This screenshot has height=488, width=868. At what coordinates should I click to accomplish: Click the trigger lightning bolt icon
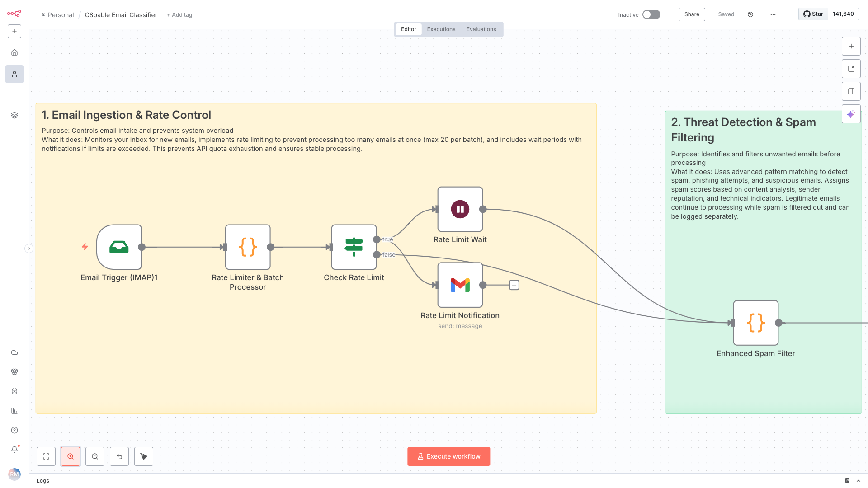85,247
